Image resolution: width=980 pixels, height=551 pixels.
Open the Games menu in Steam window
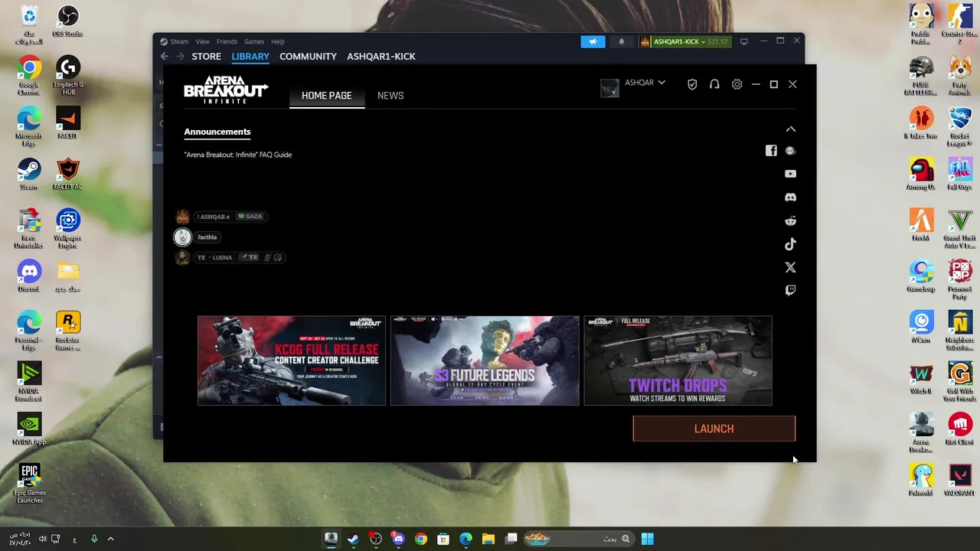pyautogui.click(x=254, y=41)
